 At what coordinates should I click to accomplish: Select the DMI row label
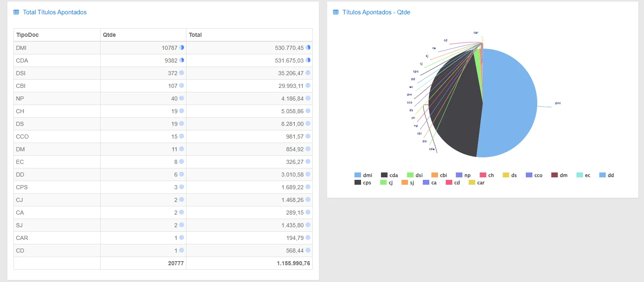(21, 48)
